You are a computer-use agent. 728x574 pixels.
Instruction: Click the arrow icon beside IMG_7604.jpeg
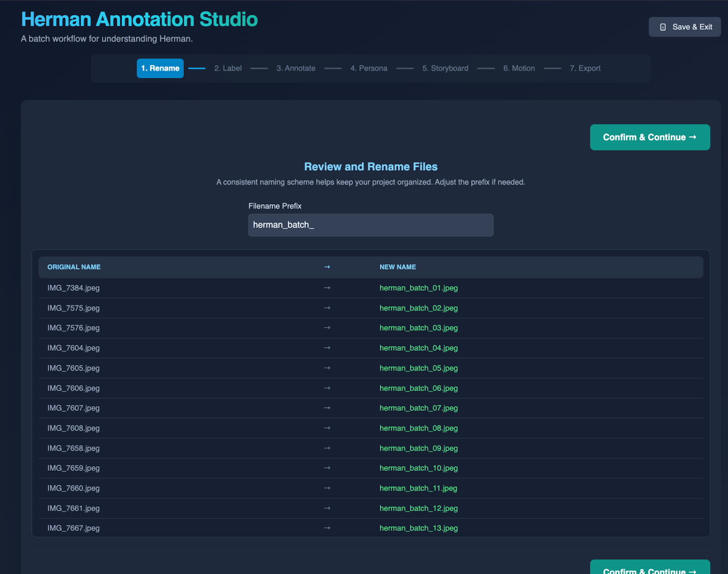pyautogui.click(x=327, y=348)
